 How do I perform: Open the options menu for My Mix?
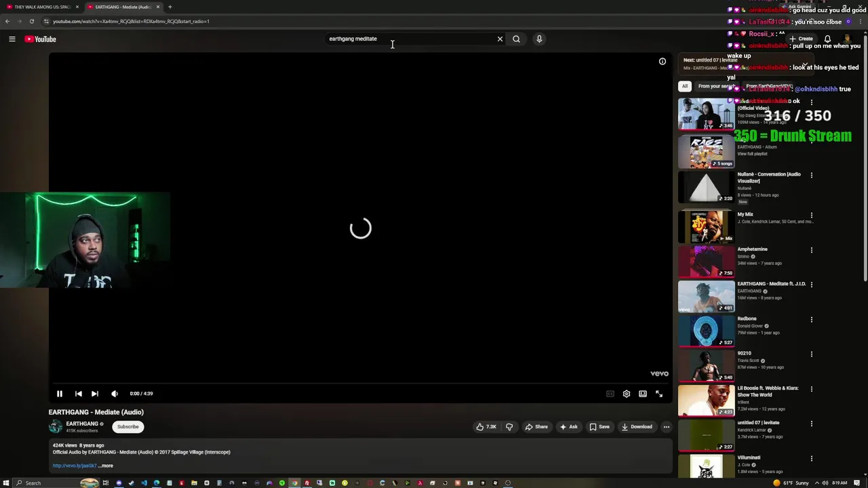click(811, 215)
